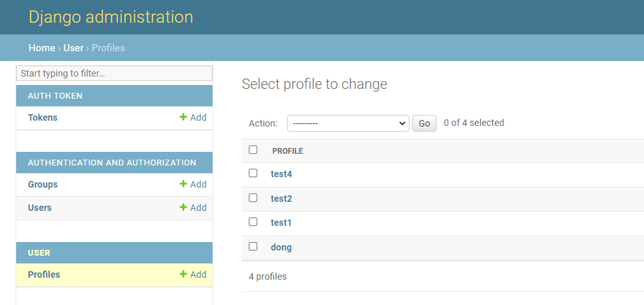The height and width of the screenshot is (305, 644).
Task: Open the Users model in sidebar
Action: pos(40,208)
